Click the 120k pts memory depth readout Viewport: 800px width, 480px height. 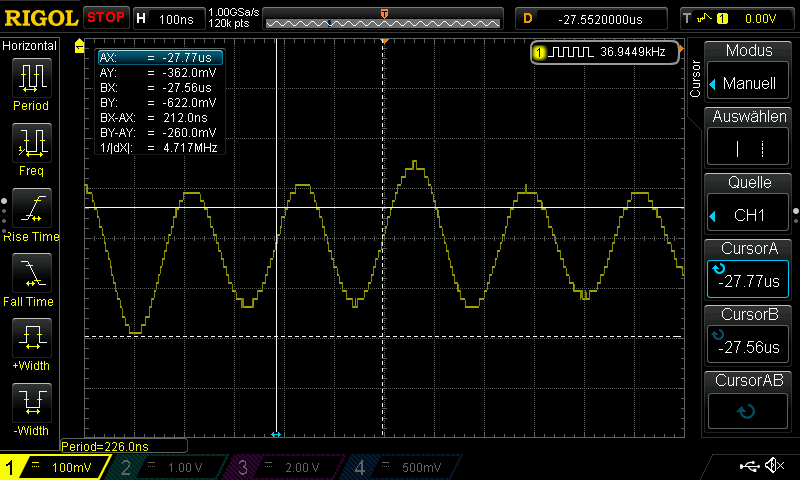click(x=229, y=23)
